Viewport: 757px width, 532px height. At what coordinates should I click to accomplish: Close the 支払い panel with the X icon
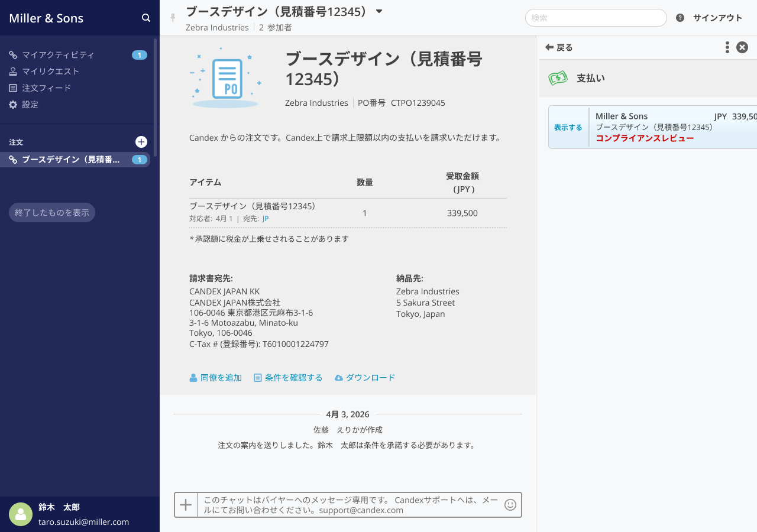point(742,47)
